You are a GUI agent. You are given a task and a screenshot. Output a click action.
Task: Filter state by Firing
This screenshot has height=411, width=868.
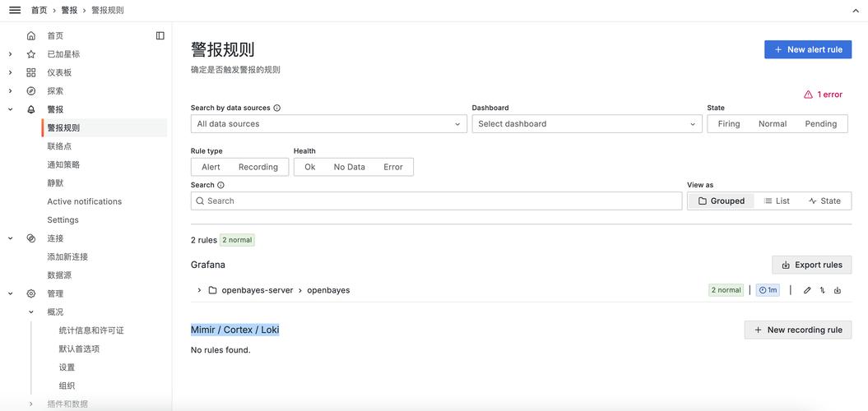[x=728, y=124]
